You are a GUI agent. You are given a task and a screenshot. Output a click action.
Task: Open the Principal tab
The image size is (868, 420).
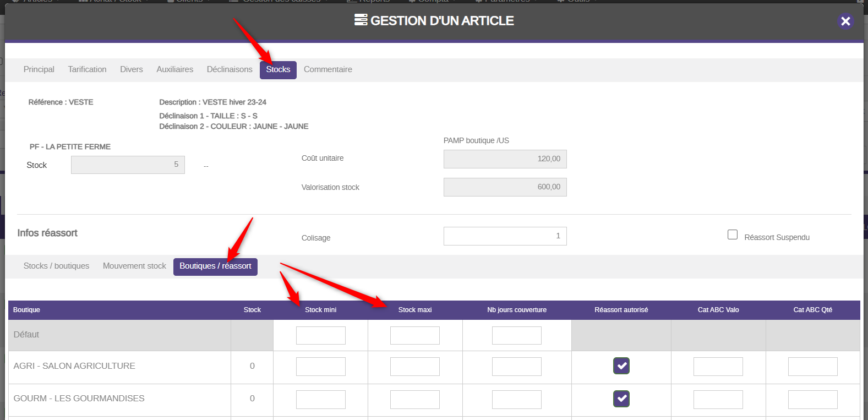pos(39,69)
